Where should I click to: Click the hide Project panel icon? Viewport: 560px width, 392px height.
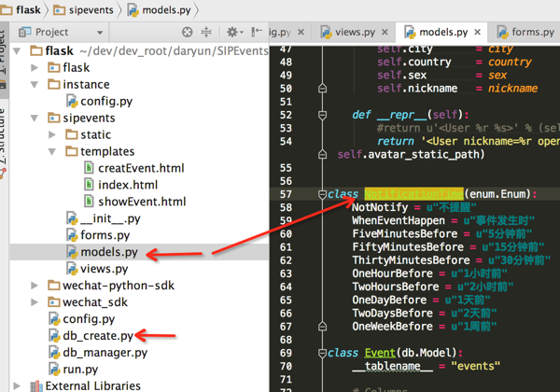click(x=257, y=32)
